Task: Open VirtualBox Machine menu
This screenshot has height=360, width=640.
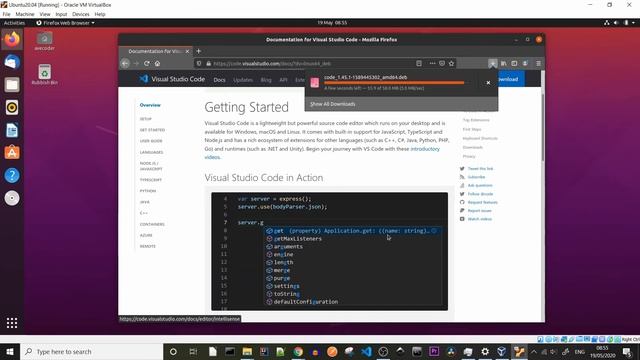Action: 25,14
